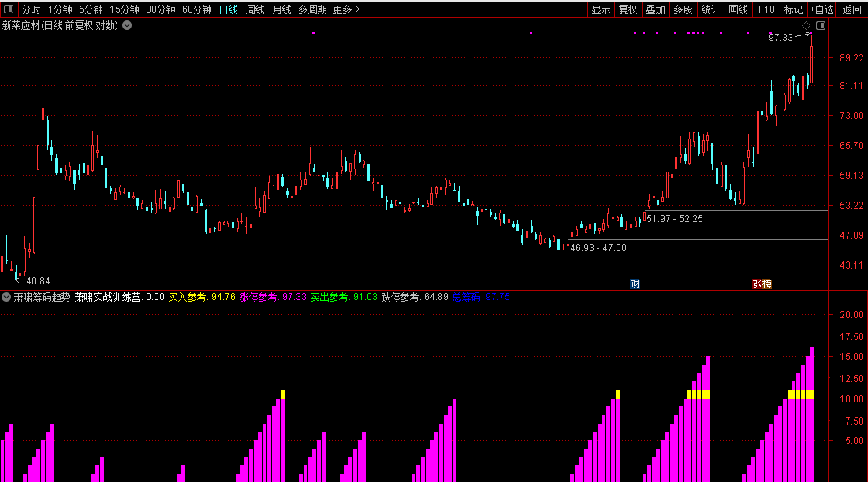Click the 97.33 high price label
This screenshot has width=868, height=482.
click(x=780, y=38)
